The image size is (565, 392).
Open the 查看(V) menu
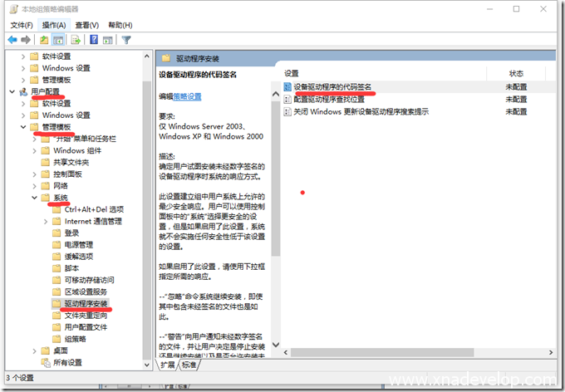[x=87, y=25]
